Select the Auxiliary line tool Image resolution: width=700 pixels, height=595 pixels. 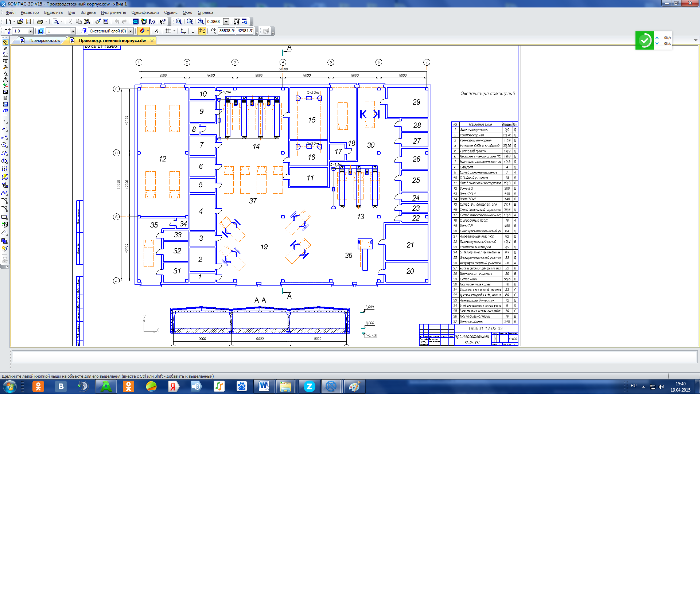[x=4, y=129]
